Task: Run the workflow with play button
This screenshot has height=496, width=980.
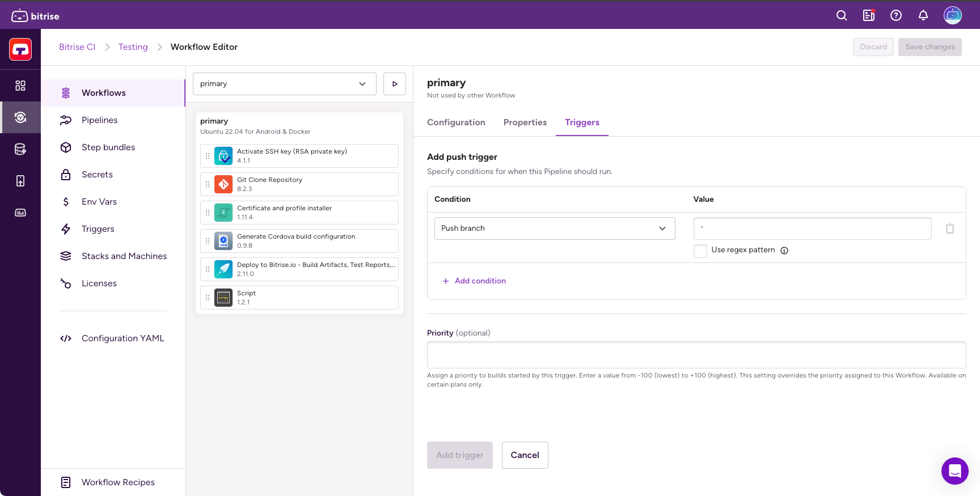Action: pos(395,84)
